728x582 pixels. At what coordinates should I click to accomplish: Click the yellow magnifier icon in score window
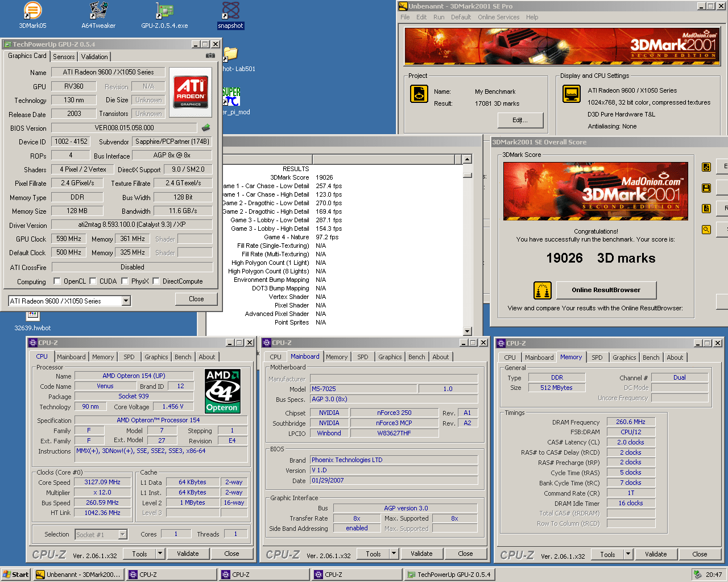706,230
